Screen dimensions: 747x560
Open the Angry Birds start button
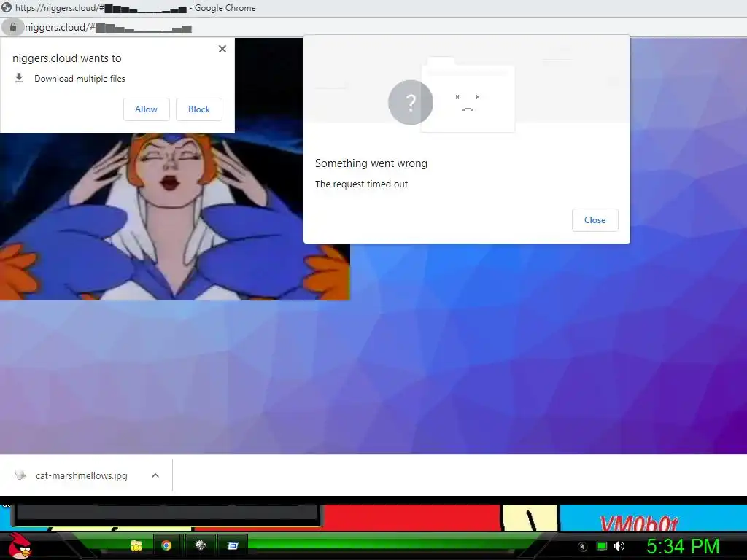pos(20,545)
